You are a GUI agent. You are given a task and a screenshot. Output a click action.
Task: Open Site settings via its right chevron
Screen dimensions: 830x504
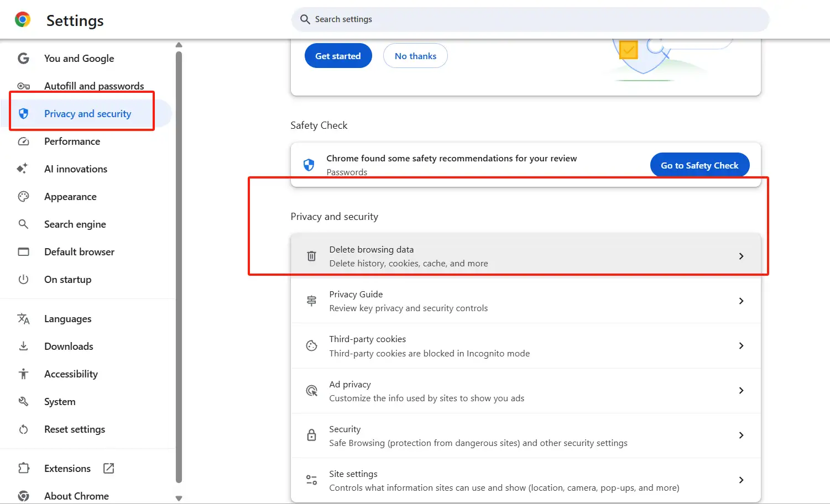(742, 480)
